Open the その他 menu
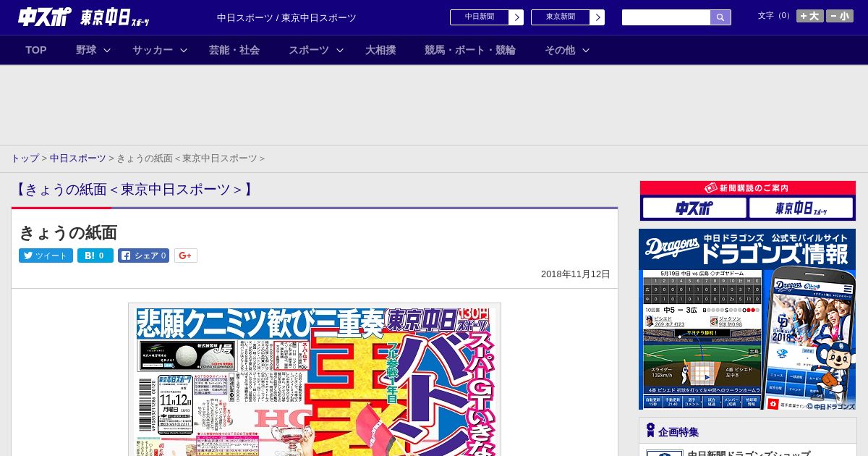Viewport: 868px width, 456px height. (x=560, y=50)
